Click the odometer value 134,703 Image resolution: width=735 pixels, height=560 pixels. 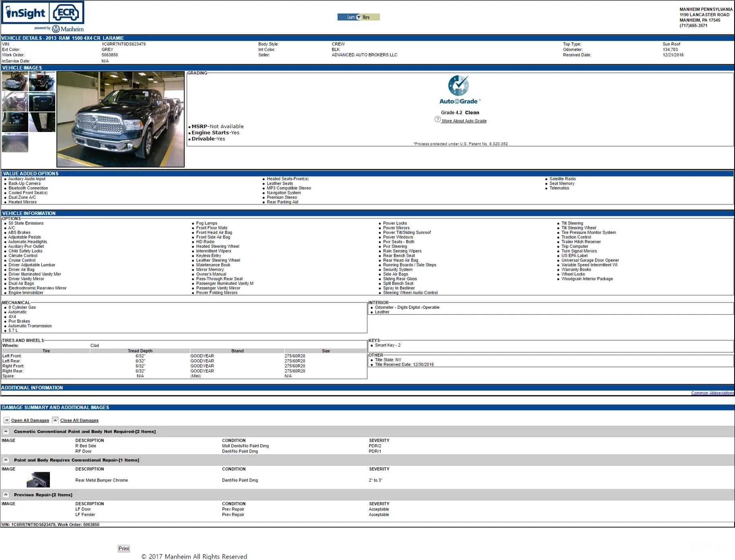(x=670, y=50)
